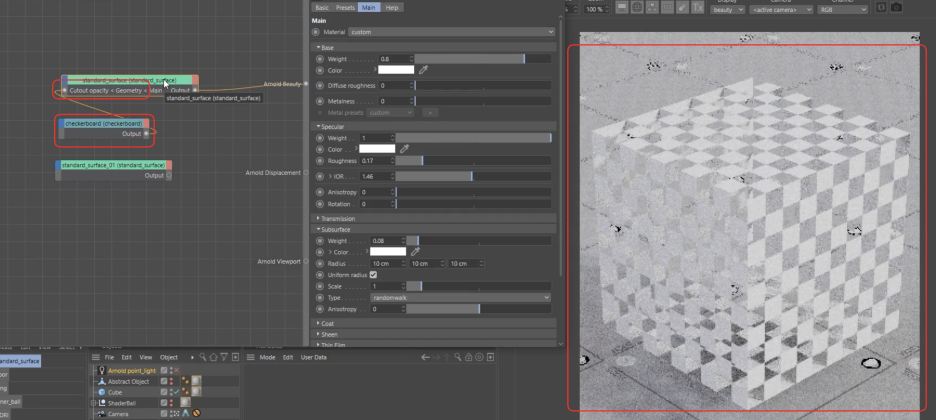
Task: Select the Arnold point_light object
Action: point(131,370)
